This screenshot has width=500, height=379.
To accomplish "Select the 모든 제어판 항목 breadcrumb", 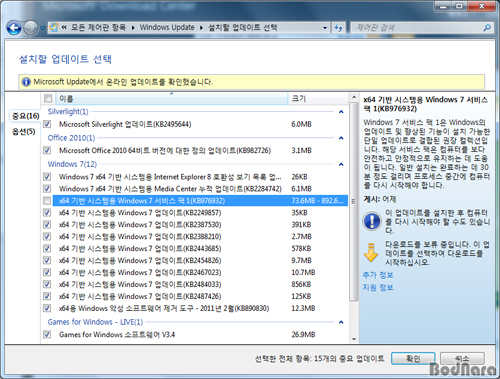I will (x=98, y=27).
